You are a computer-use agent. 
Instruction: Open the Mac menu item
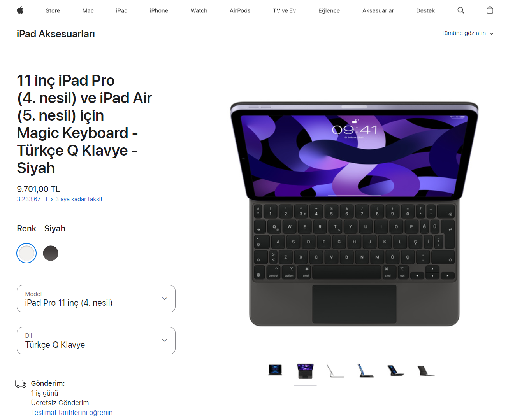88,10
